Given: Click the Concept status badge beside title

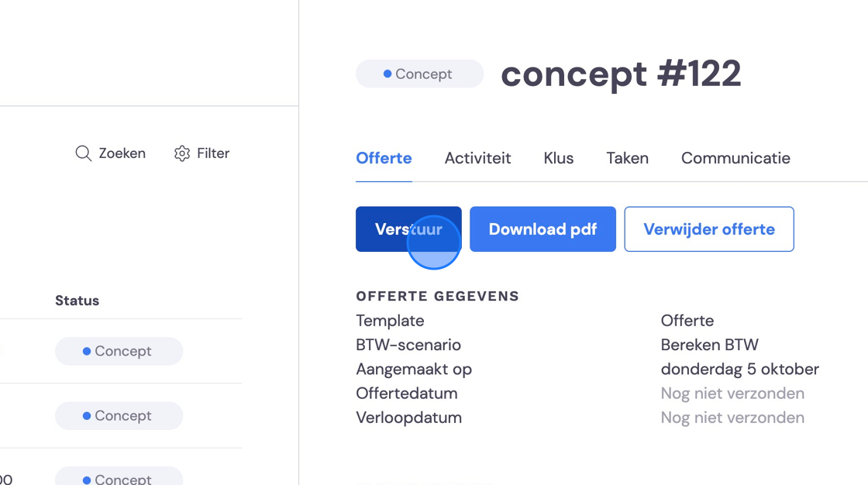Looking at the screenshot, I should (x=419, y=74).
